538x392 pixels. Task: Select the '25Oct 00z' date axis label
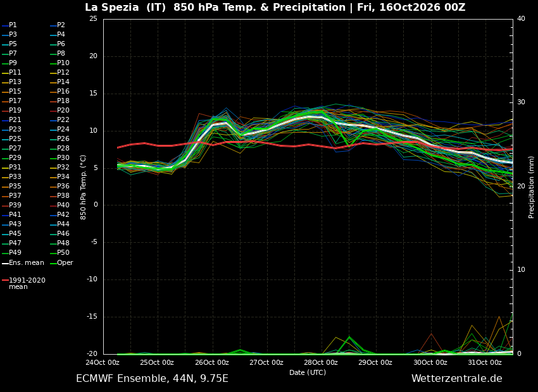pyautogui.click(x=157, y=362)
